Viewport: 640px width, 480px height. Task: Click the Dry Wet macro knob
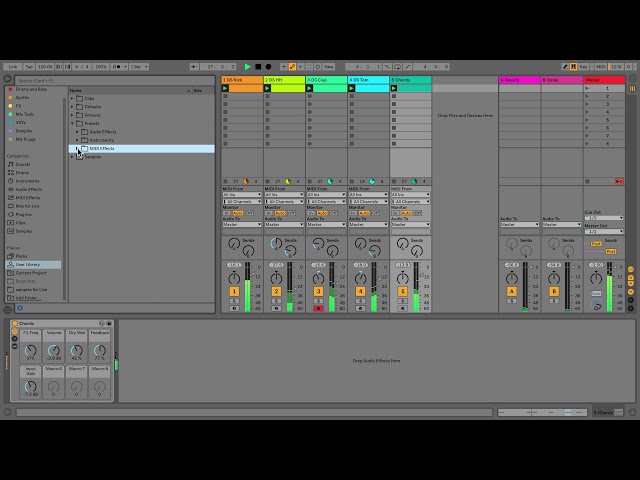pyautogui.click(x=77, y=350)
